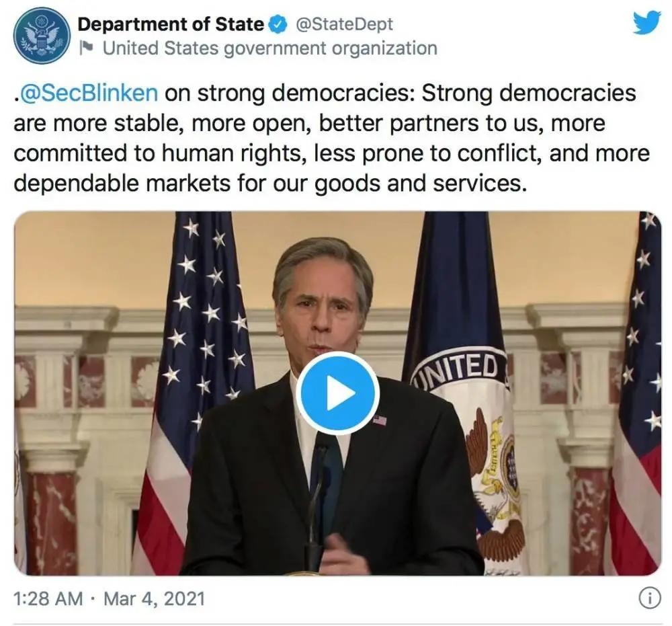Viewport: 672px width, 626px height.
Task: Click the blue verified badge
Action: [x=276, y=24]
